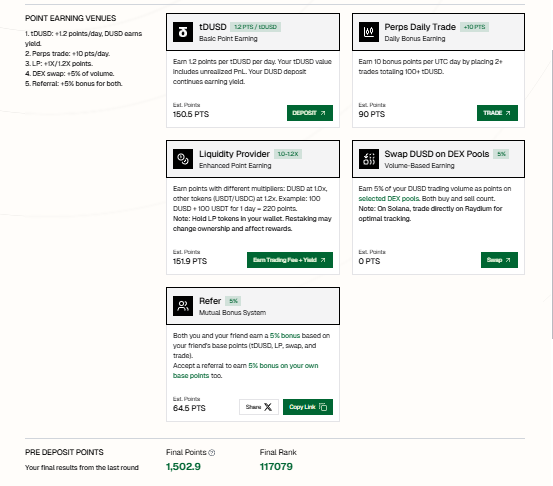Screen dimensions: 553x486
Task: Click 'Basic Point Earning' subtitle
Action: pos(228,39)
